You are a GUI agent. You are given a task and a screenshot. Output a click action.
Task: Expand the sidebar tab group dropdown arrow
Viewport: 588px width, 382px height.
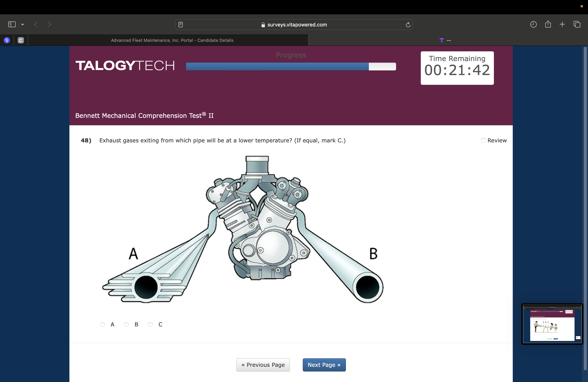tap(23, 24)
